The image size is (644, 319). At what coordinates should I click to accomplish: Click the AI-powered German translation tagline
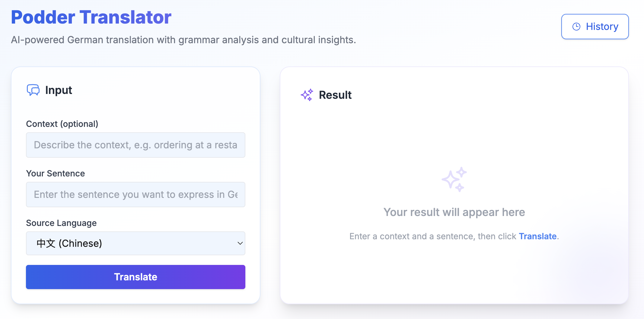[183, 40]
